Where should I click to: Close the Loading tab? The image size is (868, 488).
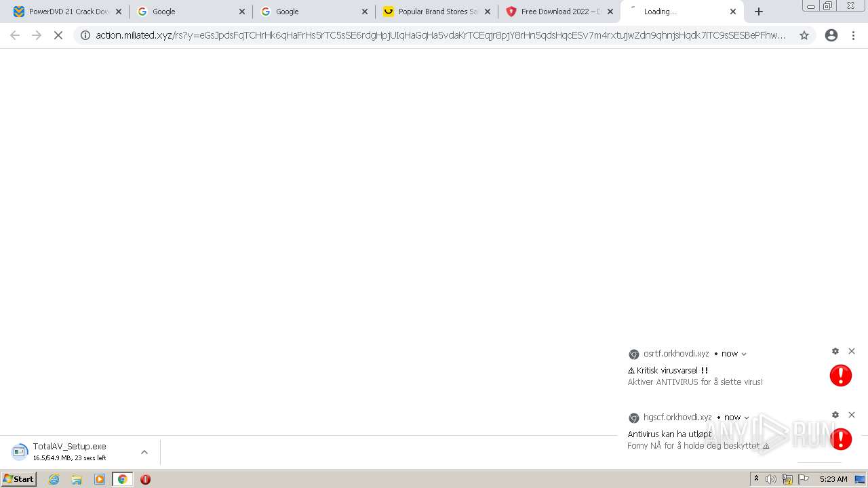click(733, 12)
